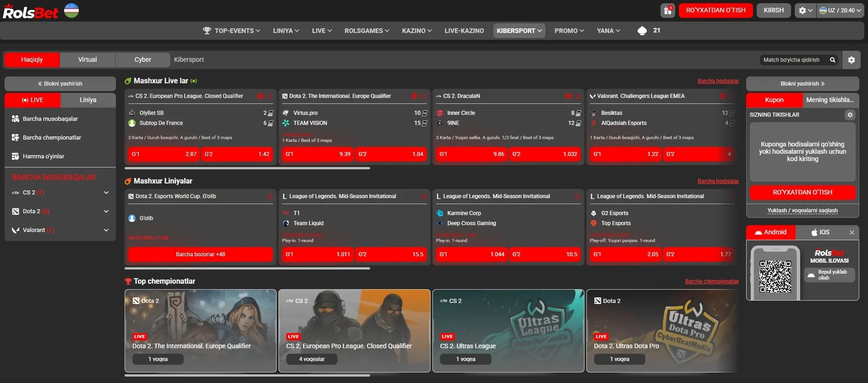Open the Barcha chempionatlar link
Viewport: 868px width, 383px height.
[712, 281]
